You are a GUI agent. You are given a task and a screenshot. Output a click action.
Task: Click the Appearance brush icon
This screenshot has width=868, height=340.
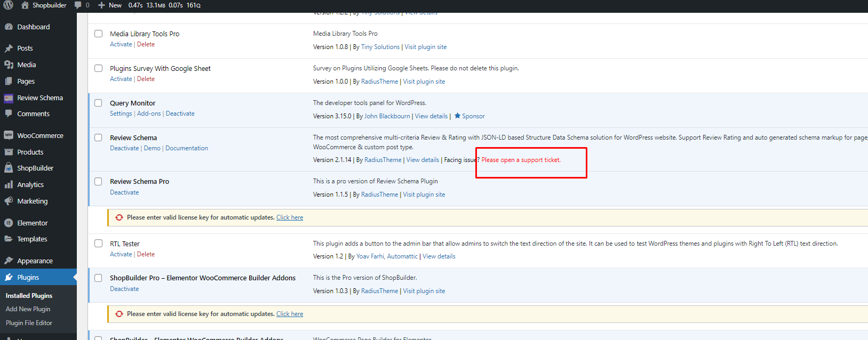tap(9, 261)
